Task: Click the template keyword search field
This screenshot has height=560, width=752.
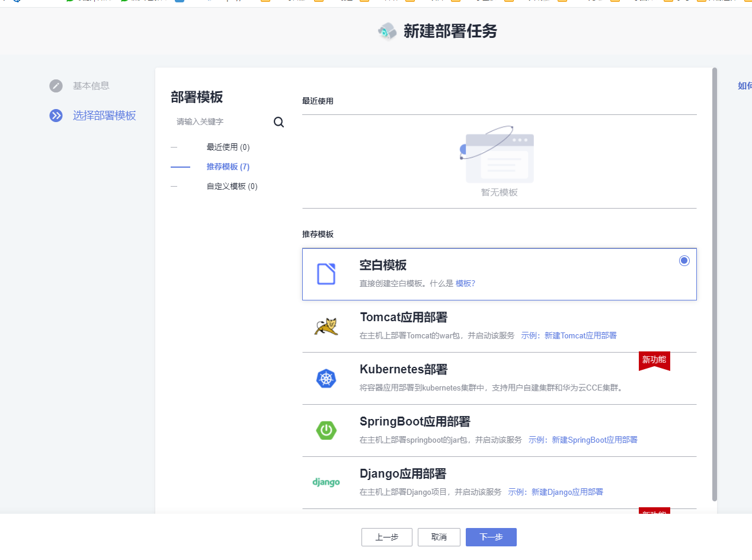Action: (222, 122)
